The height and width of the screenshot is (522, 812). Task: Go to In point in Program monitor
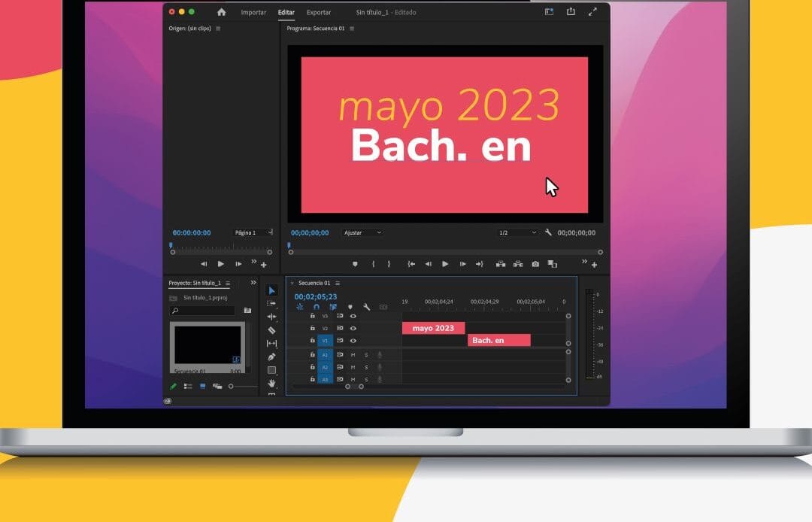click(411, 264)
